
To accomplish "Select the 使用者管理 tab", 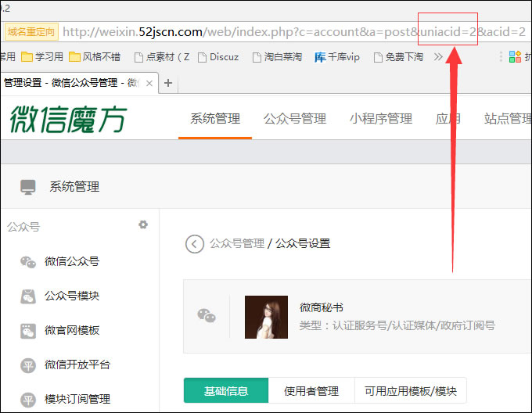I will [311, 390].
